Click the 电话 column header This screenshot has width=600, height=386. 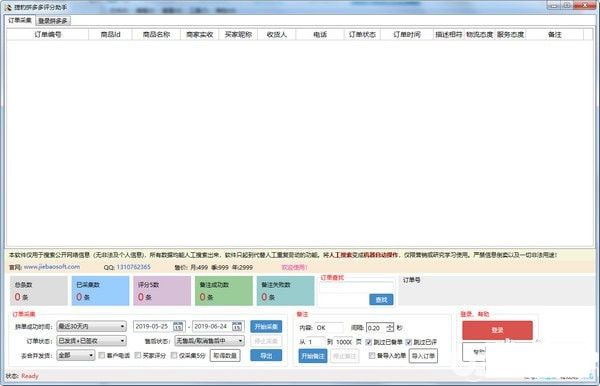click(320, 34)
